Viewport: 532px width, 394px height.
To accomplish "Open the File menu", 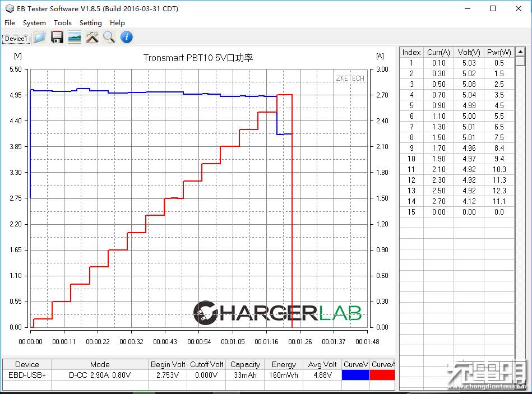I will [x=10, y=23].
